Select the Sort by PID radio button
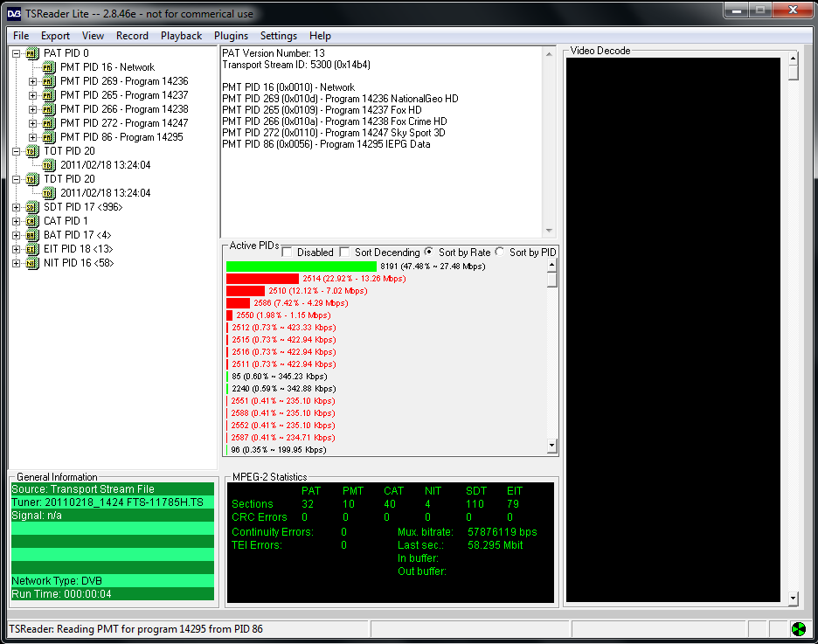Screen dimensions: 818x644 (500, 252)
